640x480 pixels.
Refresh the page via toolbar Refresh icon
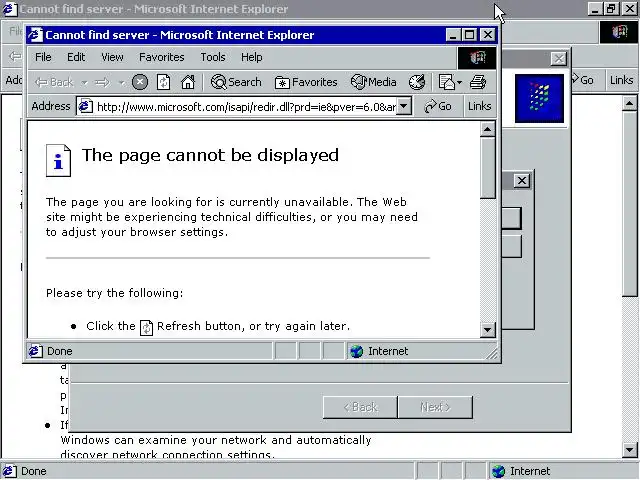coord(163,82)
